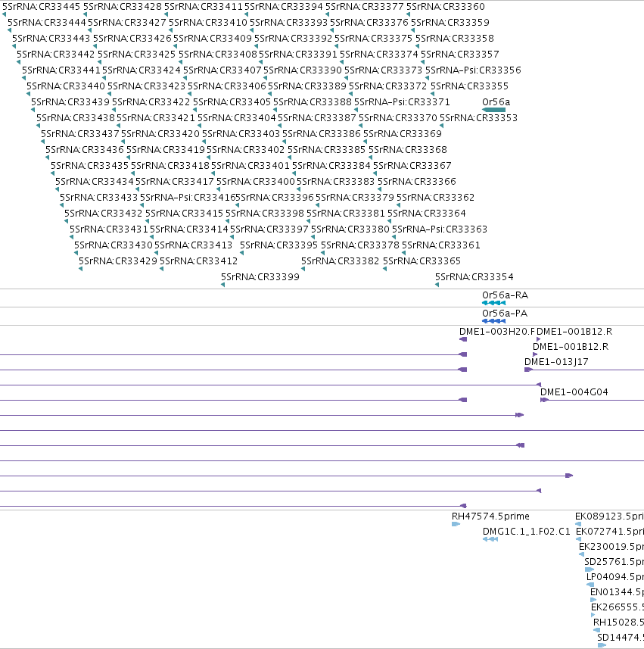This screenshot has height=649, width=644.
Task: Click the 5SrRNA:CR33429 gene label
Action: coord(118,261)
